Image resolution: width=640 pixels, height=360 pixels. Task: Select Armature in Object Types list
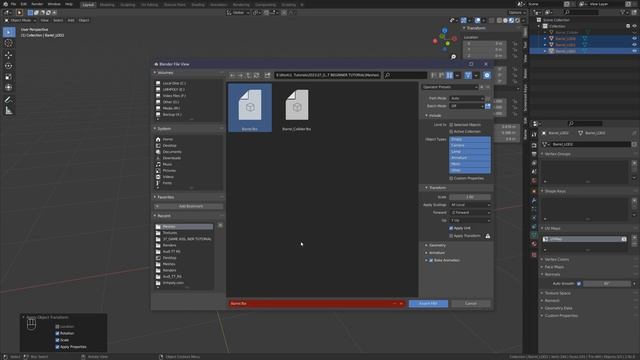point(470,158)
